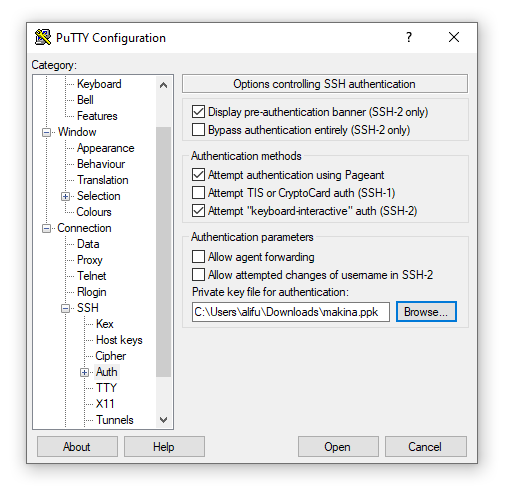
Task: Enable Allow agent forwarding
Action: coord(198,257)
